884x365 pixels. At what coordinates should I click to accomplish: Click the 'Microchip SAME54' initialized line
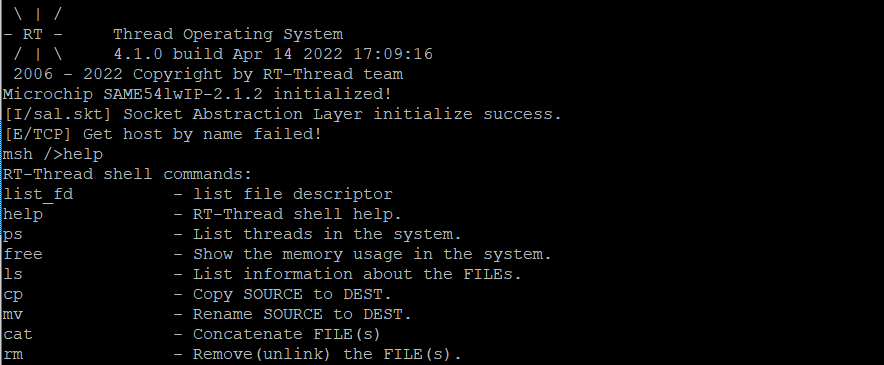pos(197,94)
